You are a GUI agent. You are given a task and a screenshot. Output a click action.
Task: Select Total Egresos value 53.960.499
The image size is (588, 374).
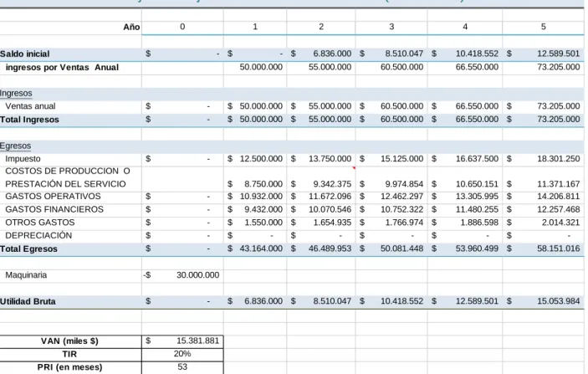point(477,248)
